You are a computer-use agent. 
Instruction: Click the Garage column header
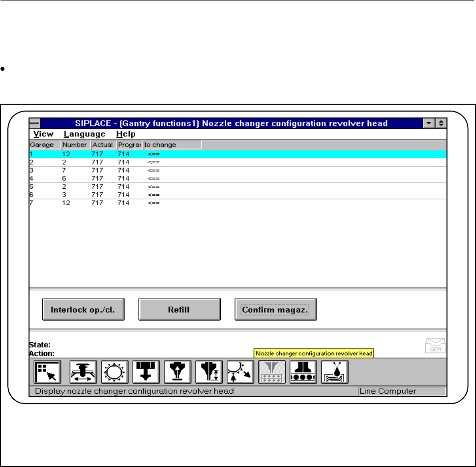(x=45, y=145)
